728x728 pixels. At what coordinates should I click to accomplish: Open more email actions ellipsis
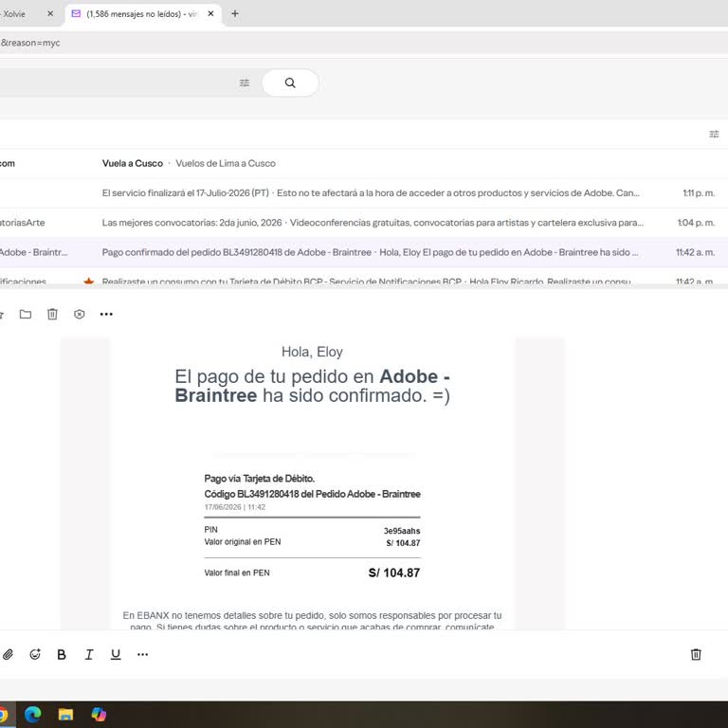point(106,315)
